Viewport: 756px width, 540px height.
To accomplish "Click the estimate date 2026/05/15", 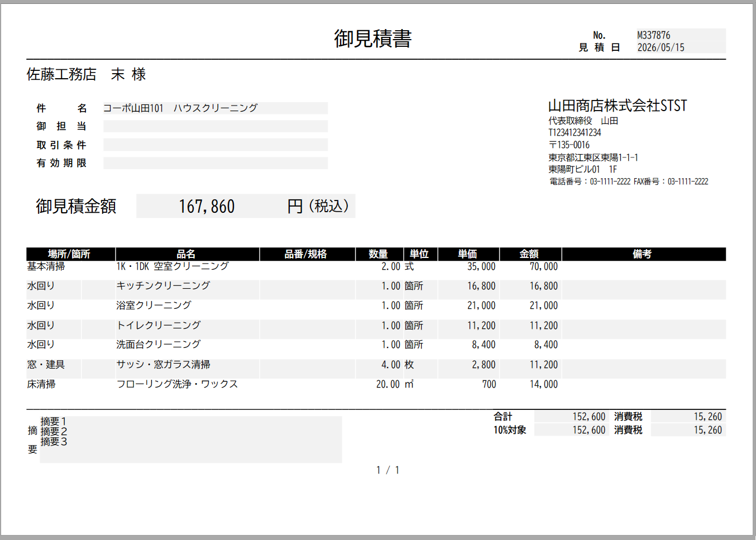I will pos(661,47).
